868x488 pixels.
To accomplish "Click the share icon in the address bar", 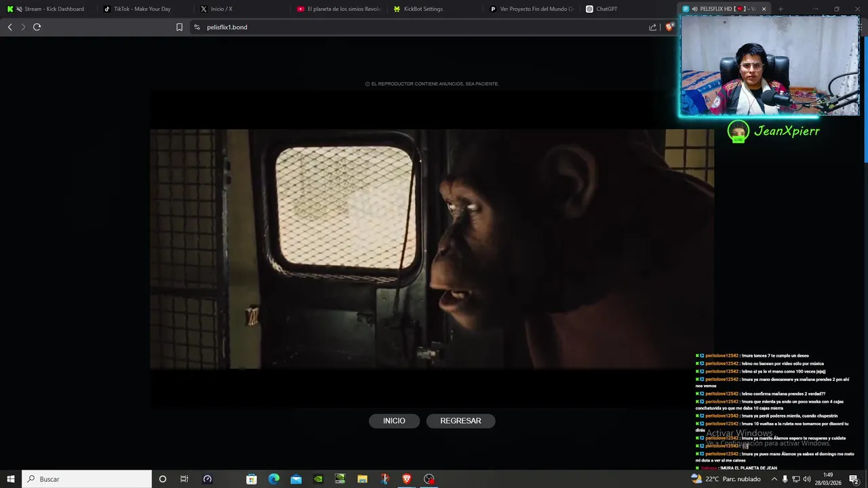I will pos(652,27).
